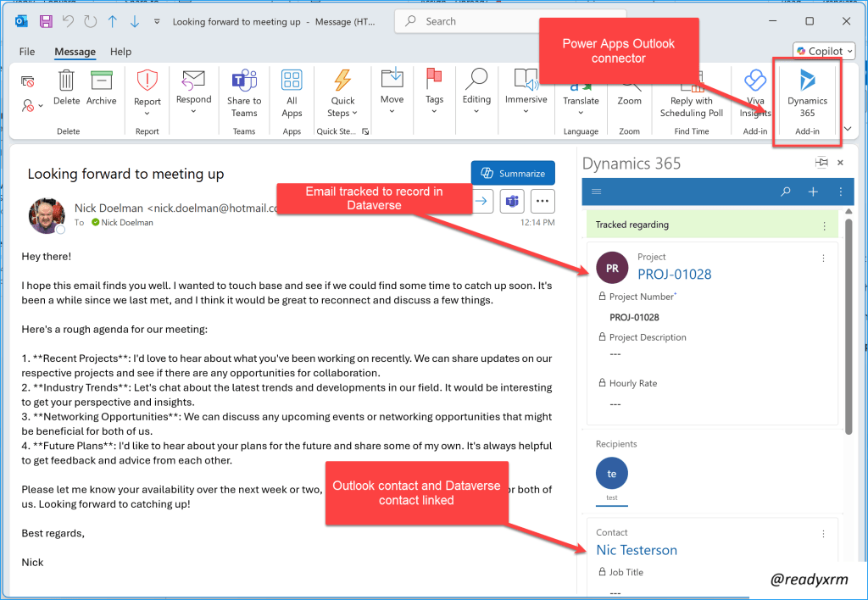Screen dimensions: 868x600
Task: Add new record with plus icon
Action: pyautogui.click(x=813, y=192)
